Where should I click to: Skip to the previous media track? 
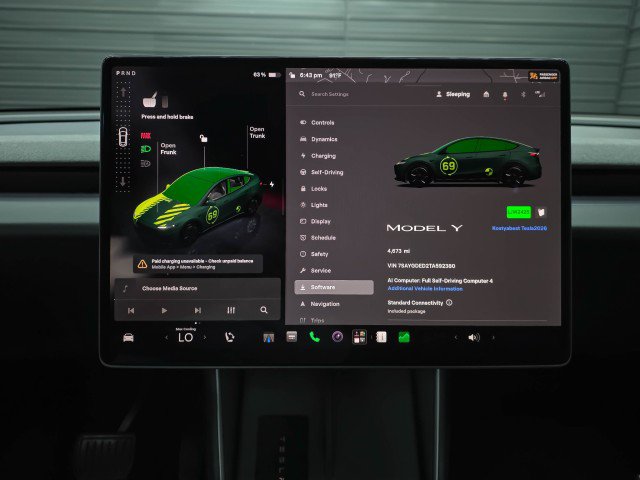click(131, 311)
